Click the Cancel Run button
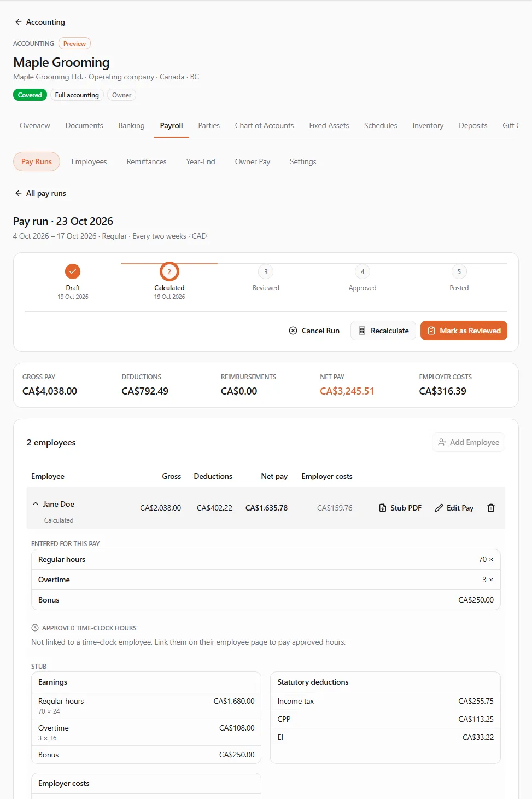The height and width of the screenshot is (799, 532). click(314, 331)
